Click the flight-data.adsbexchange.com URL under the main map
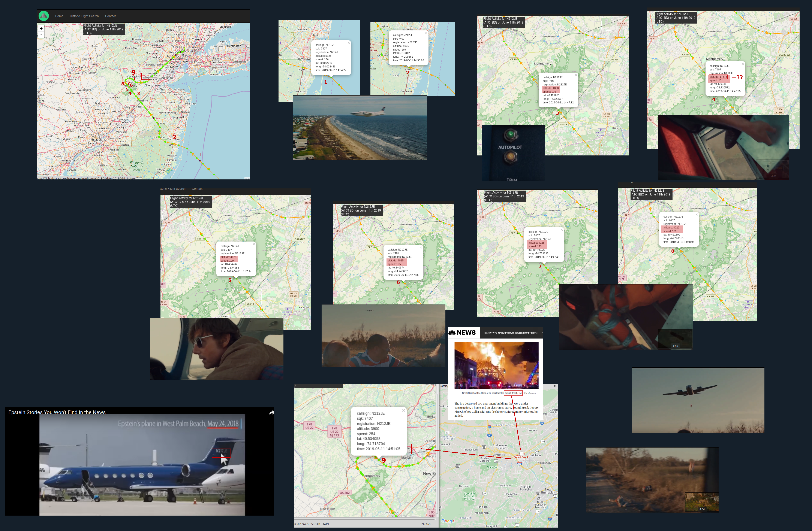Viewport: 812px width, 531px height. tap(86, 178)
